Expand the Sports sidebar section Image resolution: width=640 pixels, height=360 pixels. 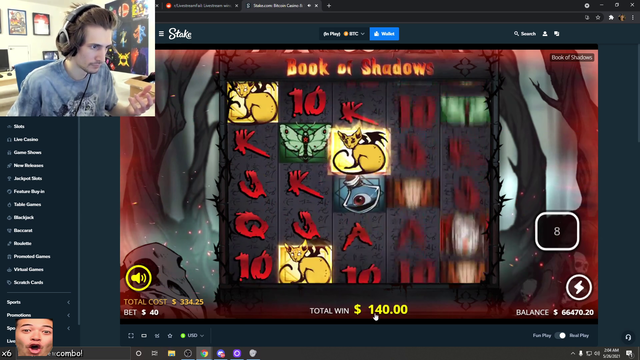(38, 302)
